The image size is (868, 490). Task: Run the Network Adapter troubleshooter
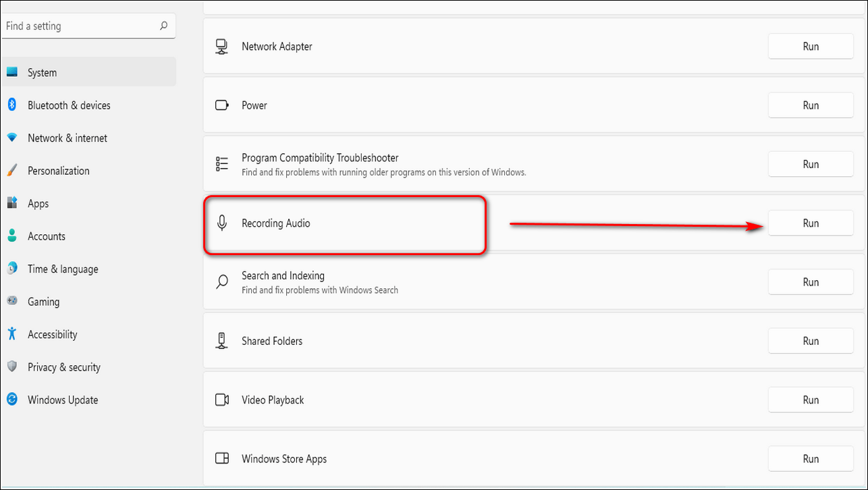(810, 47)
